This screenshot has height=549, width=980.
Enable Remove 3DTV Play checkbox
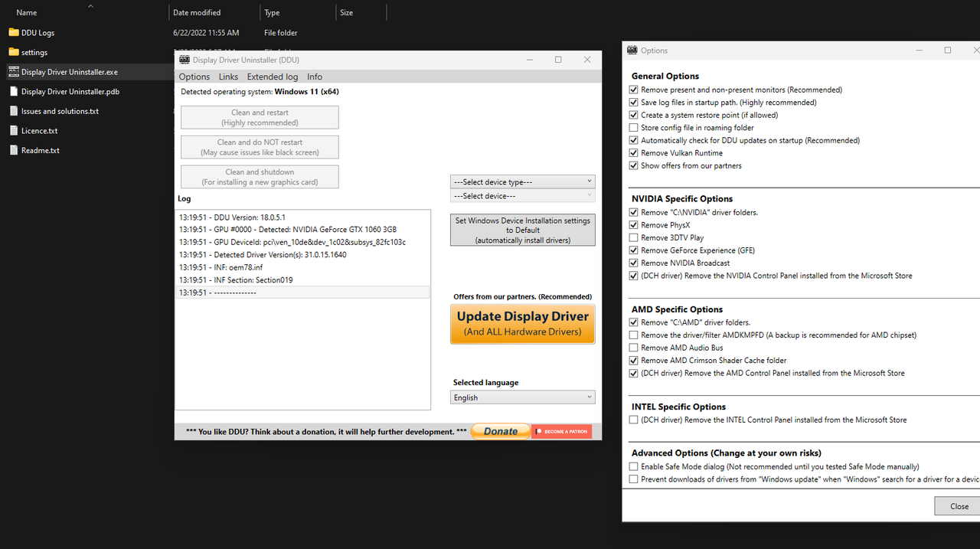633,238
